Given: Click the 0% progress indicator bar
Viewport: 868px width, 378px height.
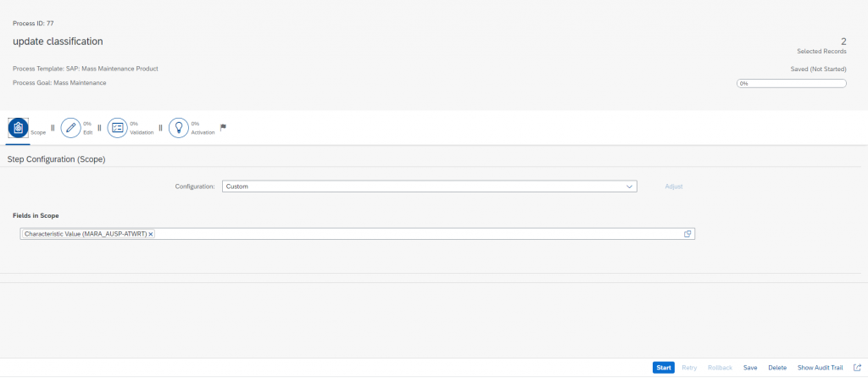Looking at the screenshot, I should (x=791, y=84).
